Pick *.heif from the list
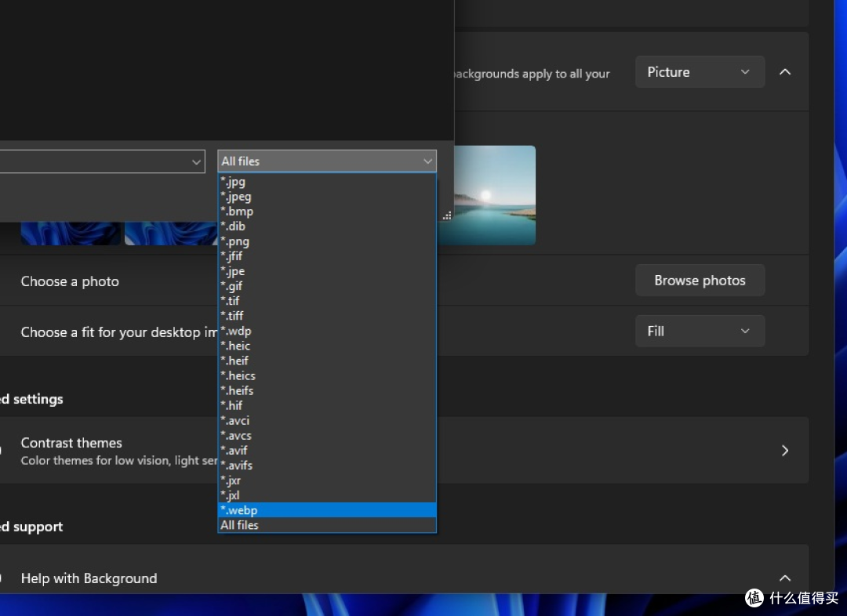Image resolution: width=847 pixels, height=616 pixels. tap(327, 361)
